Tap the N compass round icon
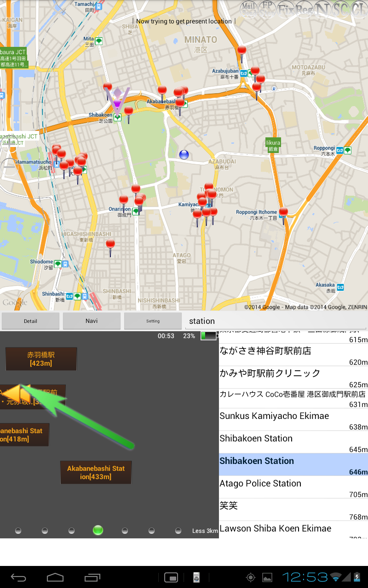Screen dimensions: 368x588 [322, 9]
